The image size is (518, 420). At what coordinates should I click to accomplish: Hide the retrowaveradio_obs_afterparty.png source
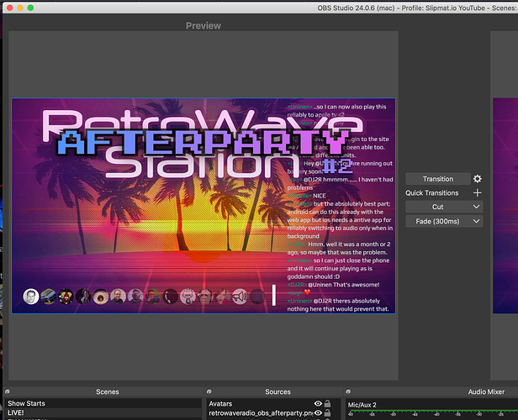pyautogui.click(x=318, y=412)
